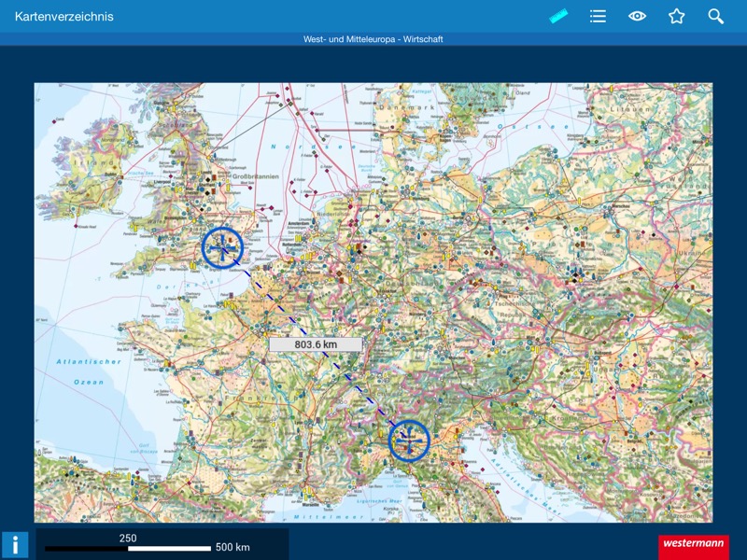This screenshot has height=560, width=747.
Task: Select the ruler distance measurement tool
Action: (x=558, y=16)
